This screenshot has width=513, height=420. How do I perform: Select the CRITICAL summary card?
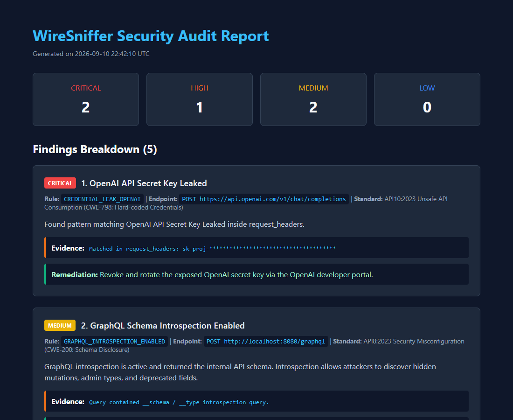pyautogui.click(x=86, y=99)
